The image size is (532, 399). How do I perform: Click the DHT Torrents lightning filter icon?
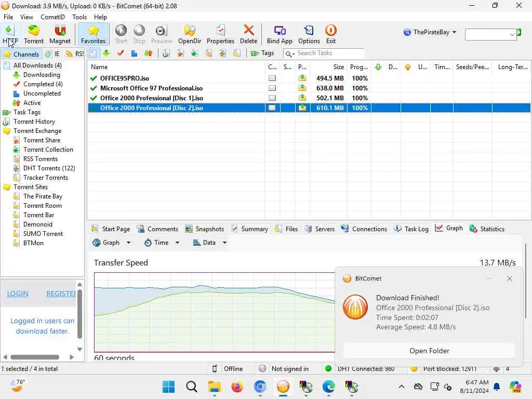click(222, 54)
